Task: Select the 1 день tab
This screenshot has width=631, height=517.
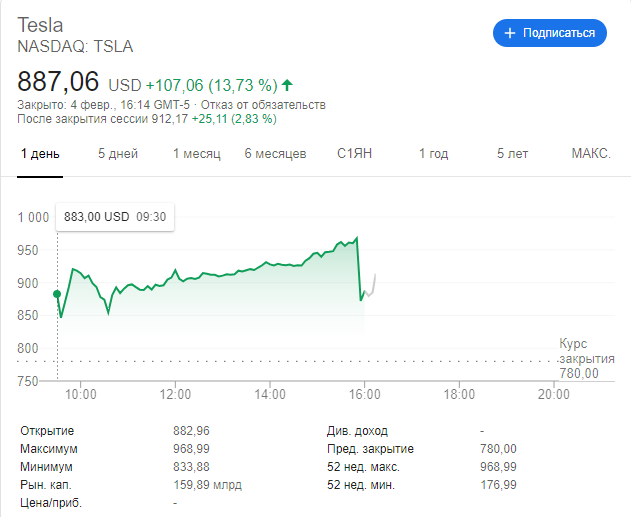Action: coord(40,154)
